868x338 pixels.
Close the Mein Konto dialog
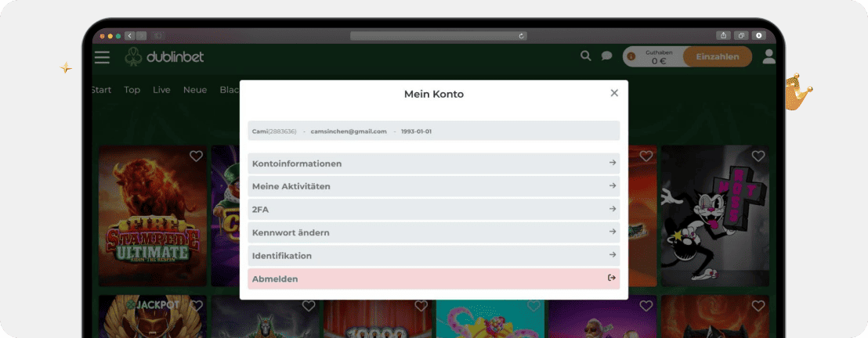click(x=614, y=93)
